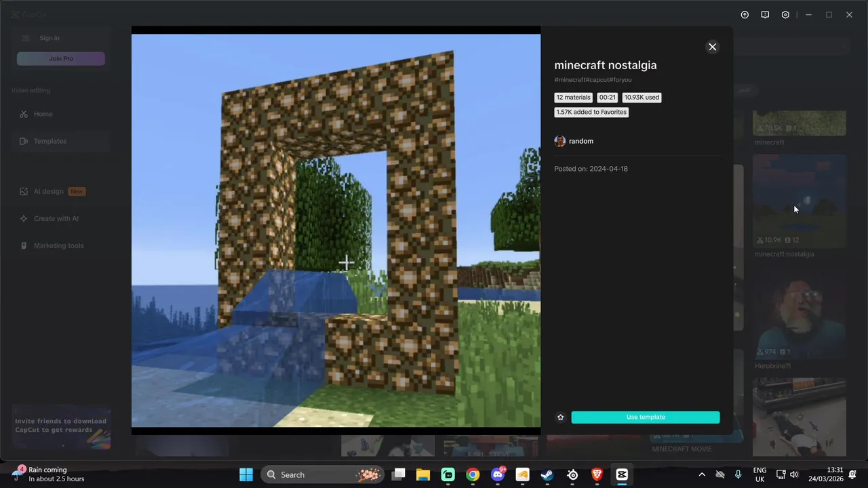Click the 12 materials tag
868x488 pixels.
pos(574,98)
